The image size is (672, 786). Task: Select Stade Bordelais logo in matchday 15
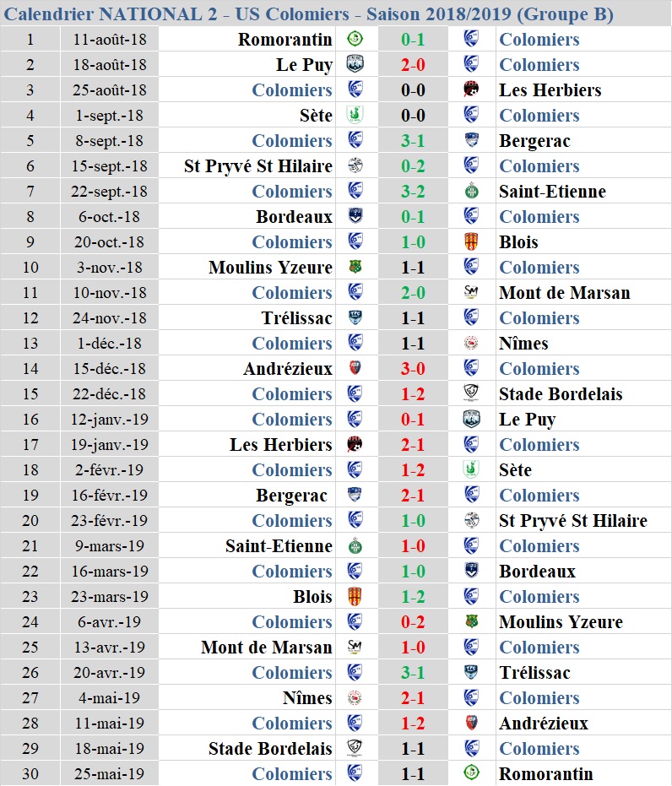(471, 393)
